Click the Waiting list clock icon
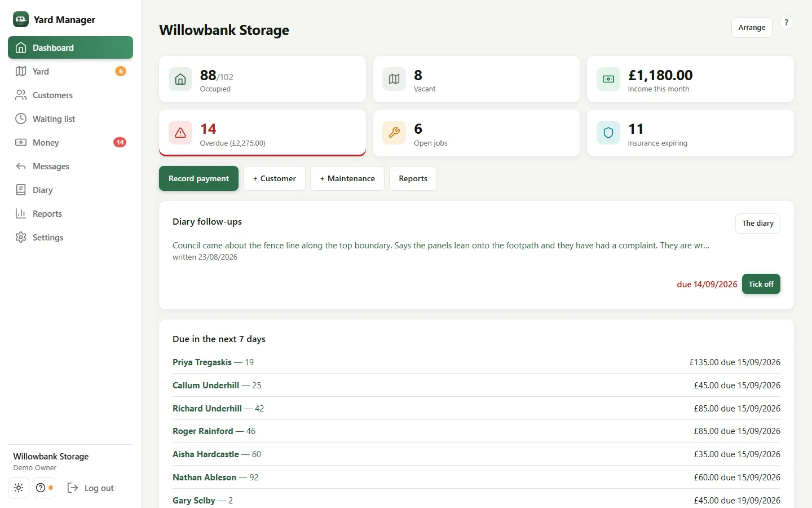Image resolution: width=812 pixels, height=508 pixels. (21, 119)
